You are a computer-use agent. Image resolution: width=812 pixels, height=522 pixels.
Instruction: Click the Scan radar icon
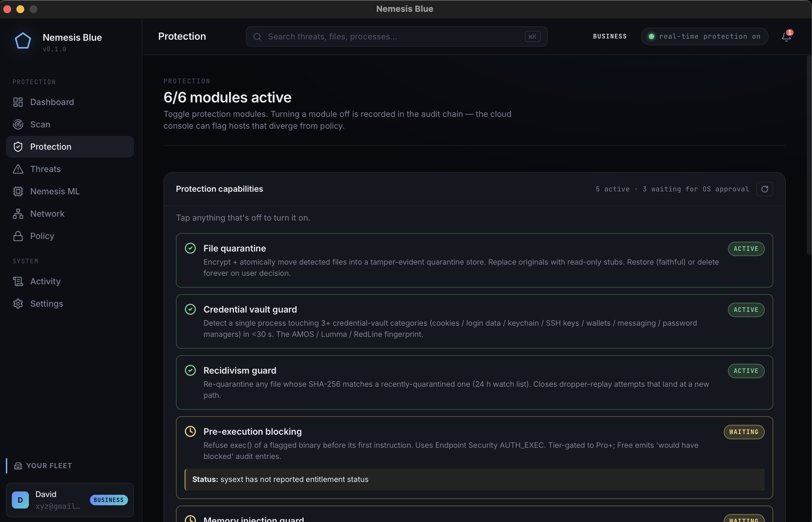point(18,124)
